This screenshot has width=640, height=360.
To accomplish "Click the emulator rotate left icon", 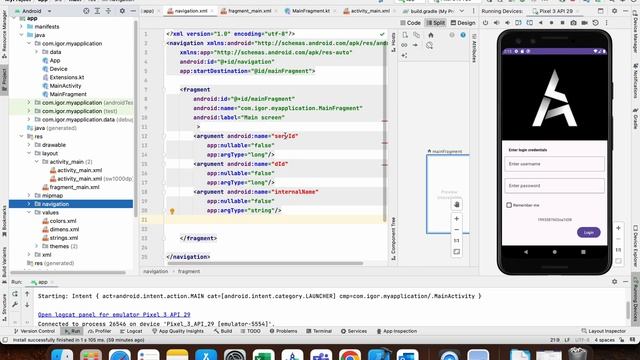I will [518, 23].
